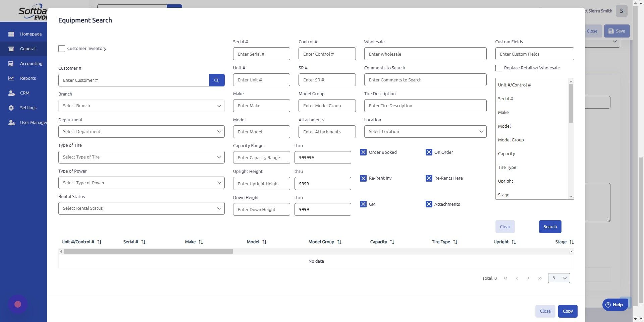644x322 pixels.
Task: Jump to last page with double-arrow icon
Action: [540, 278]
